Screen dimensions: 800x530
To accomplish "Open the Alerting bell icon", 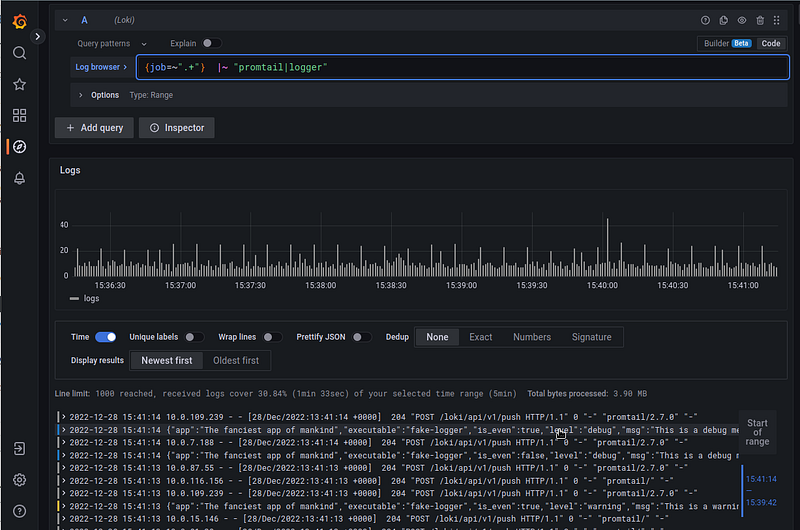I will (x=19, y=178).
